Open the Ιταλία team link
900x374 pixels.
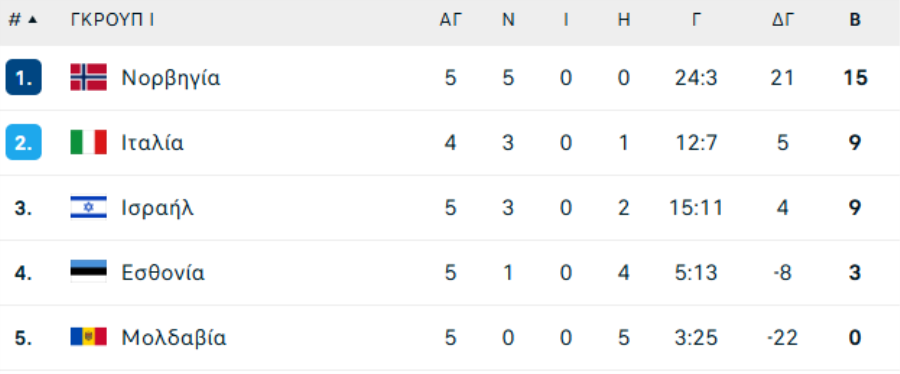click(x=152, y=142)
